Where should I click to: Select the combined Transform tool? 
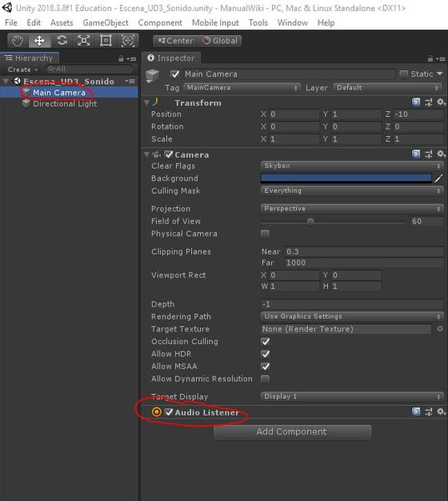[128, 41]
